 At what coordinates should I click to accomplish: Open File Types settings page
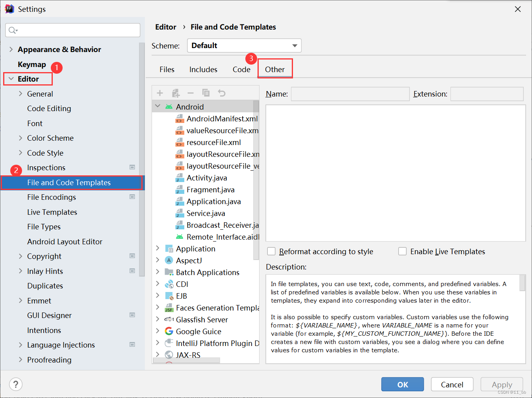coord(44,227)
